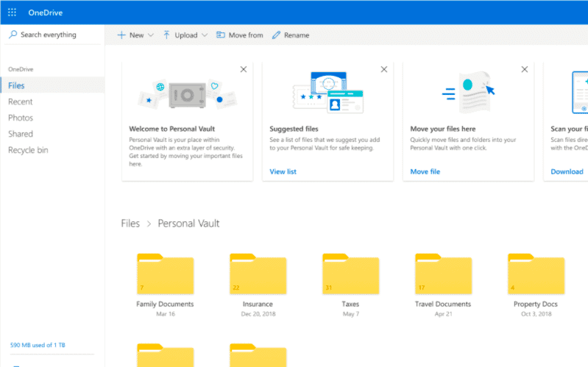Select Files in the sidebar
Viewport: 588px width, 367px height.
pyautogui.click(x=52, y=85)
